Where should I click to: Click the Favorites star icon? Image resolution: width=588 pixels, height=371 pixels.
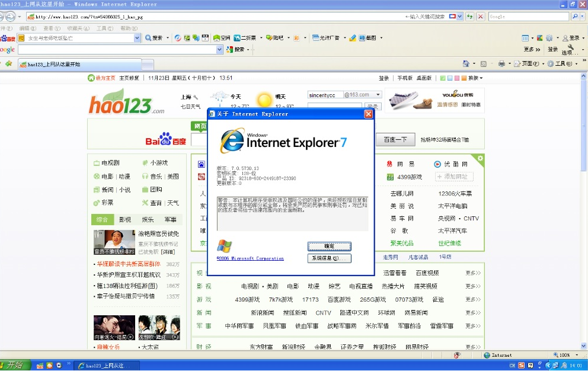(9, 64)
